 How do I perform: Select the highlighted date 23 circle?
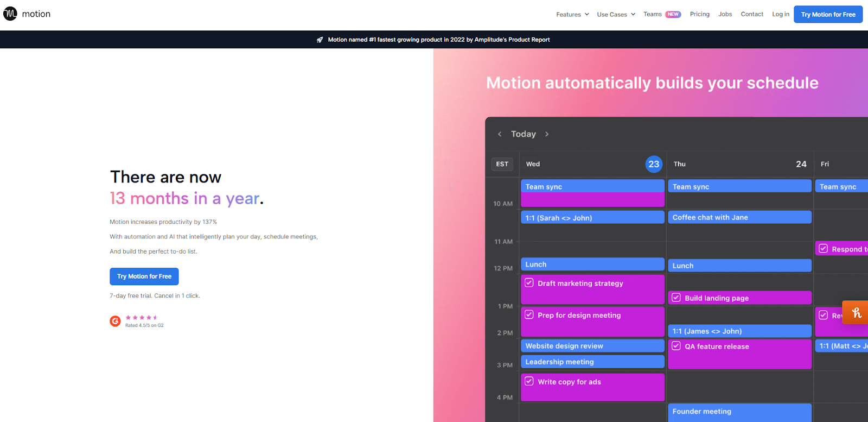point(654,164)
